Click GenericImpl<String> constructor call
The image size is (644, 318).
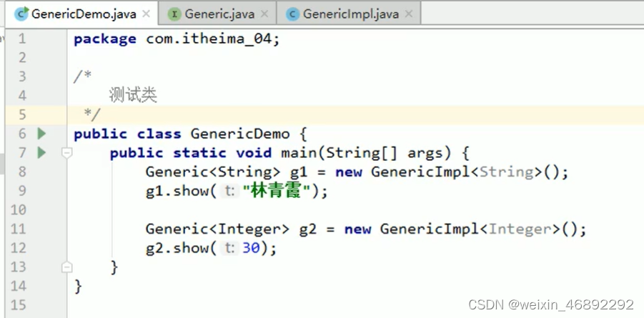(470, 172)
